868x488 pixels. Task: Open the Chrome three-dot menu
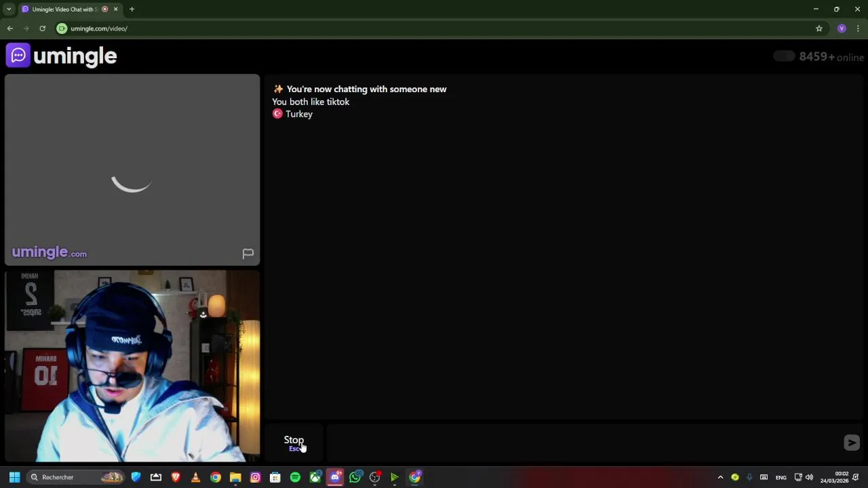[x=859, y=28]
